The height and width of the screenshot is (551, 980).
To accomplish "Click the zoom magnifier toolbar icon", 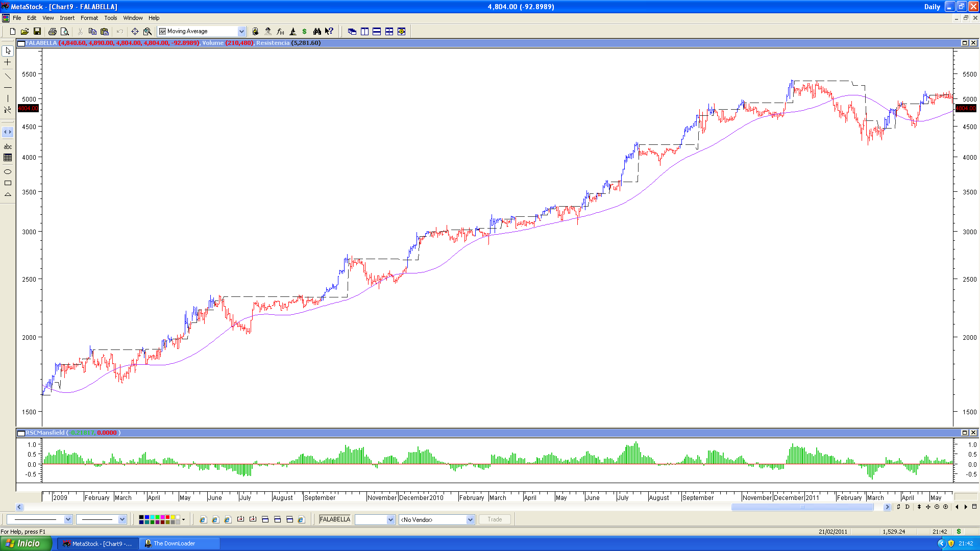I will (x=148, y=32).
